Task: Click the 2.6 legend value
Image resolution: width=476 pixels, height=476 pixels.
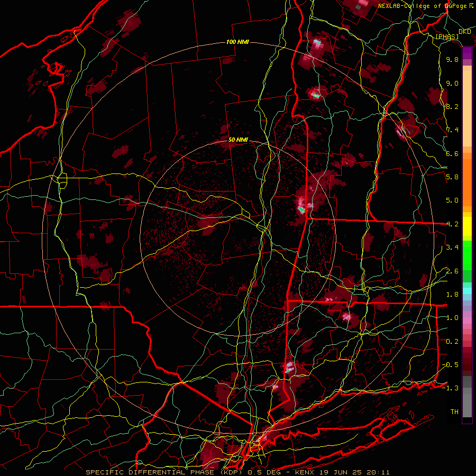Action: point(452,271)
